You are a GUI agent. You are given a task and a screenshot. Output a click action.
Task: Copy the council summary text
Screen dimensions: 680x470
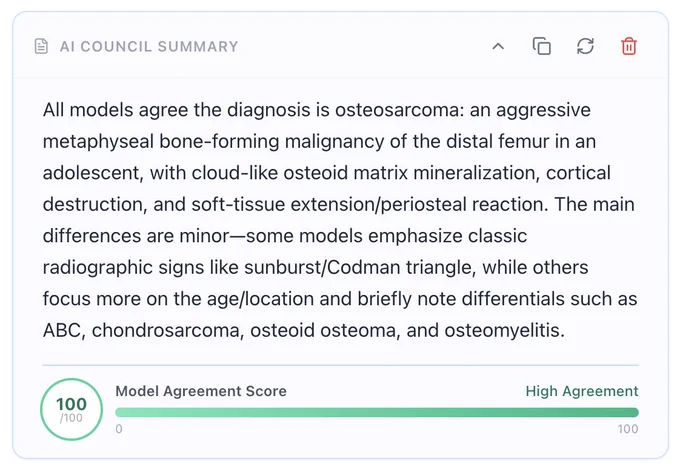(x=542, y=46)
